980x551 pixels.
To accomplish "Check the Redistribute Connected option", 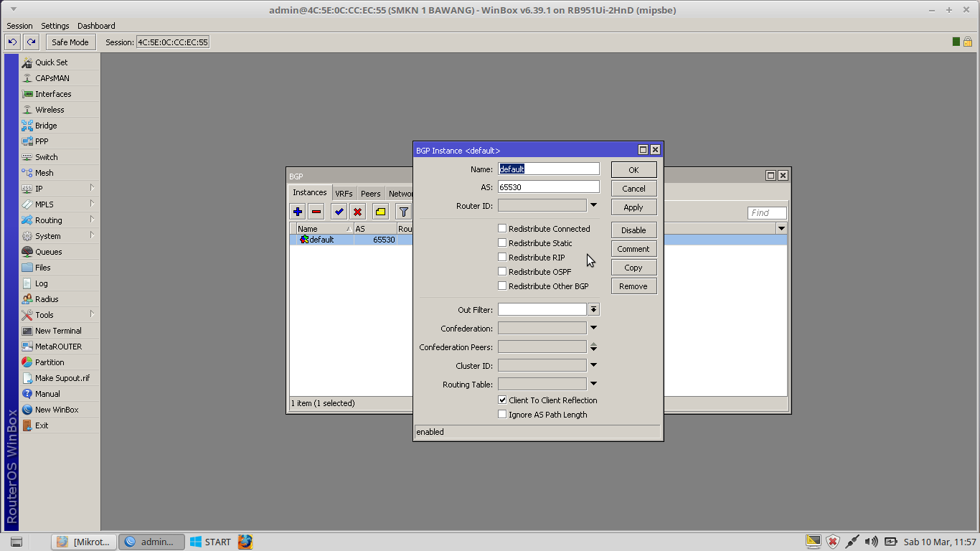I will coord(501,228).
